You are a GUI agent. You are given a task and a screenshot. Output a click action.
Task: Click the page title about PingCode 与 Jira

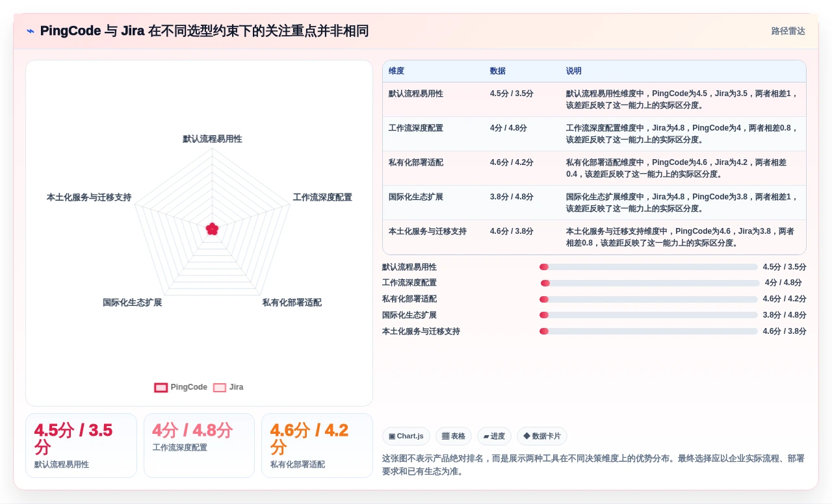tap(204, 31)
